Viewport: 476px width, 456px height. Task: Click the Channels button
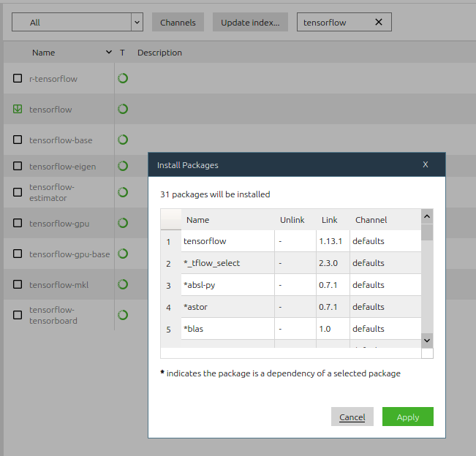[178, 22]
